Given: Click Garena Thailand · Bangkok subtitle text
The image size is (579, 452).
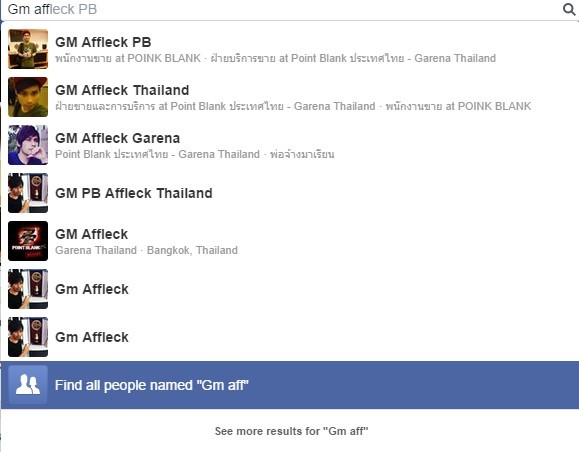Looking at the screenshot, I should pyautogui.click(x=146, y=250).
